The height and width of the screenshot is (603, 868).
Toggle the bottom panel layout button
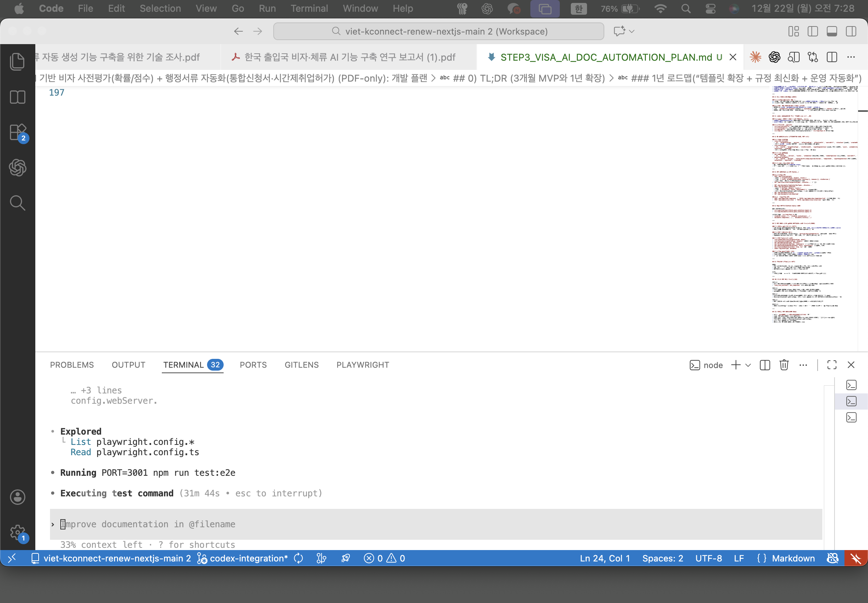(x=832, y=31)
